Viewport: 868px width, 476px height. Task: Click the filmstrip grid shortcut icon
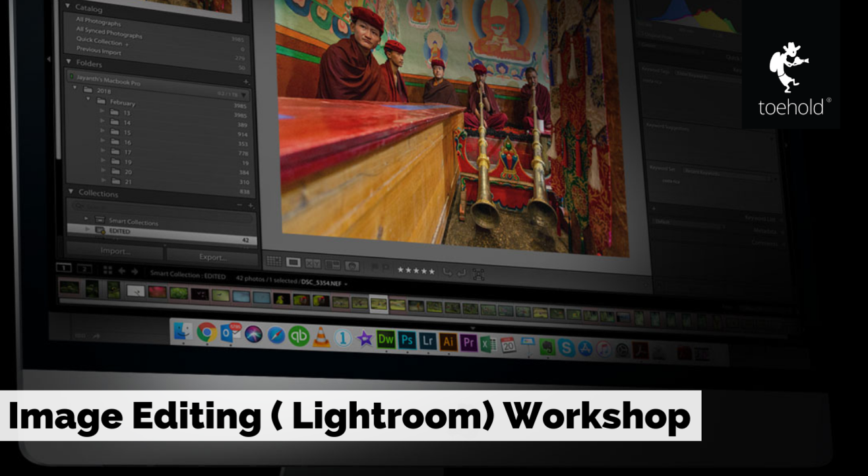(x=108, y=271)
